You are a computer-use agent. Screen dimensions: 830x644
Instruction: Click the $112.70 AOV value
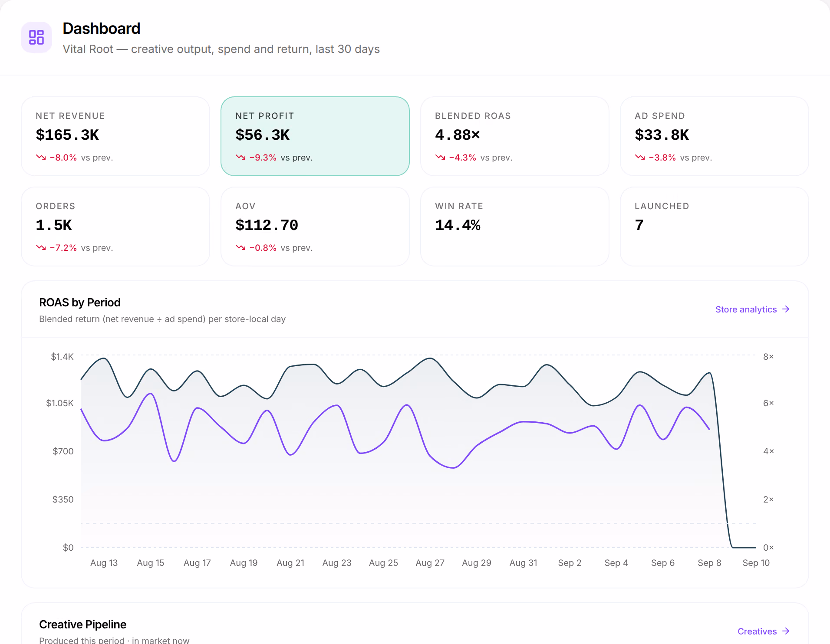pos(267,225)
